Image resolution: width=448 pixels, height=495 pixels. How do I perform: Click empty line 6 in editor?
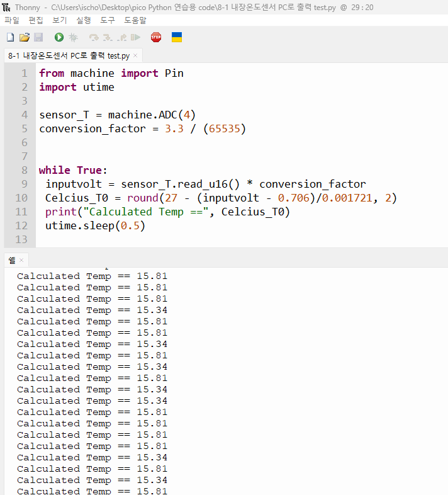(x=242, y=143)
